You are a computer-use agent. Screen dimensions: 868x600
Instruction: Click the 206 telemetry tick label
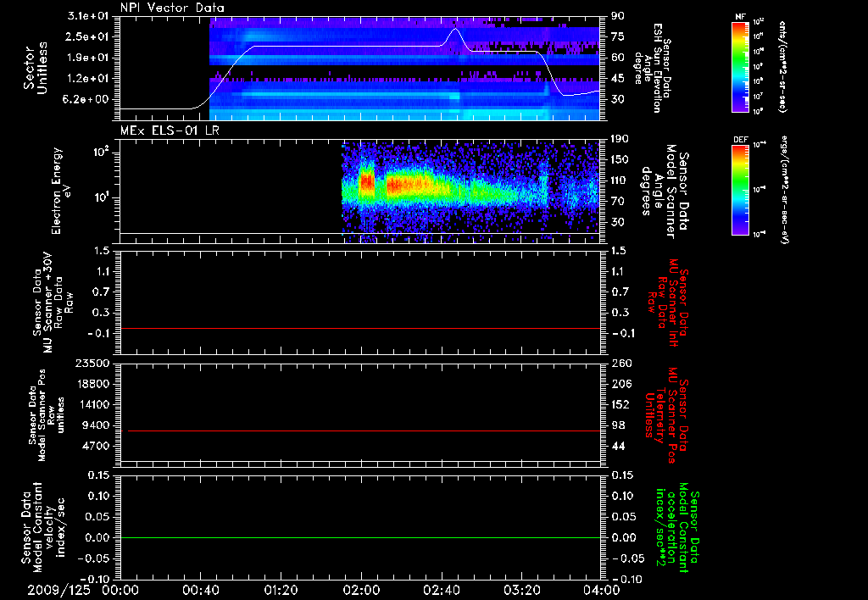point(620,384)
